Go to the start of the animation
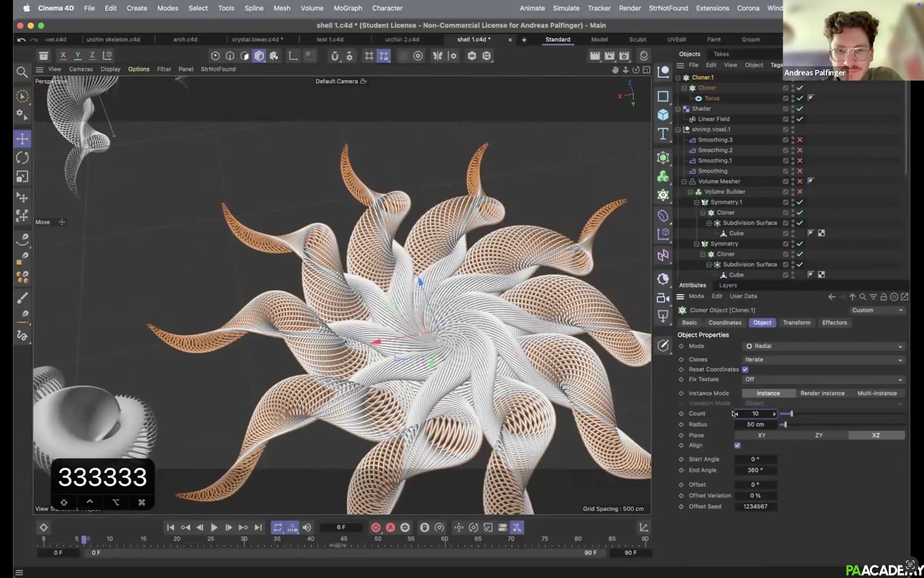The height and width of the screenshot is (578, 924). (171, 528)
